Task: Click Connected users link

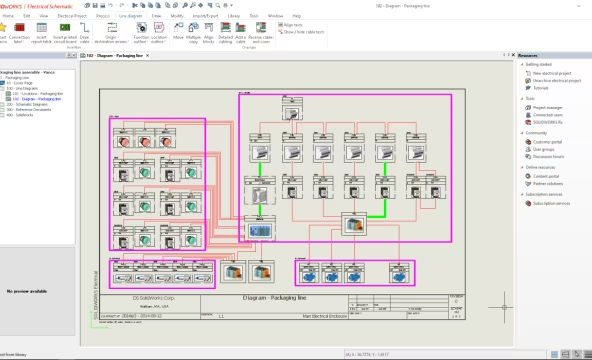Action: point(547,115)
